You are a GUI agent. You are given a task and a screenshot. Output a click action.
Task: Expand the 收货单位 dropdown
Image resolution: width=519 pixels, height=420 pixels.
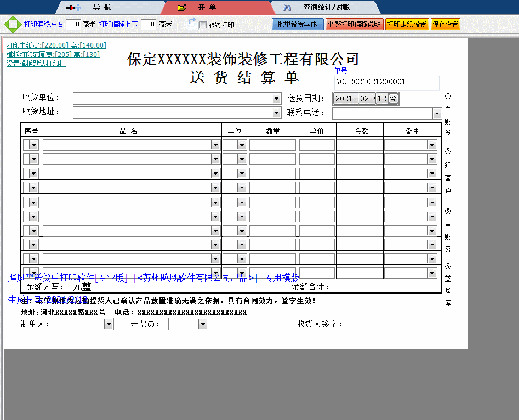(x=276, y=99)
